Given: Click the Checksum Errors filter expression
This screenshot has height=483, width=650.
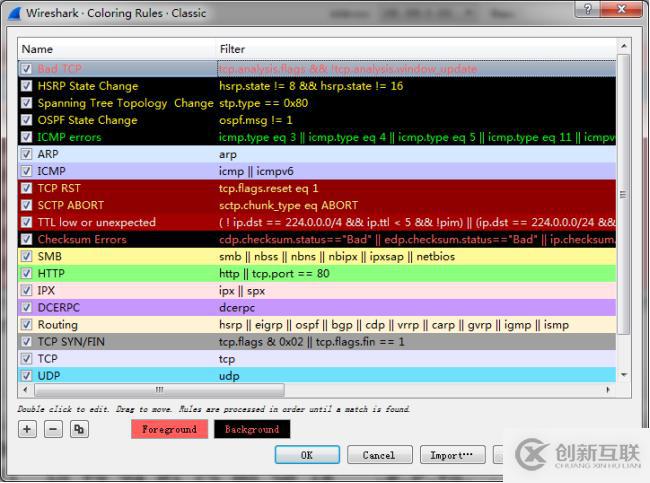Looking at the screenshot, I should (x=417, y=239).
